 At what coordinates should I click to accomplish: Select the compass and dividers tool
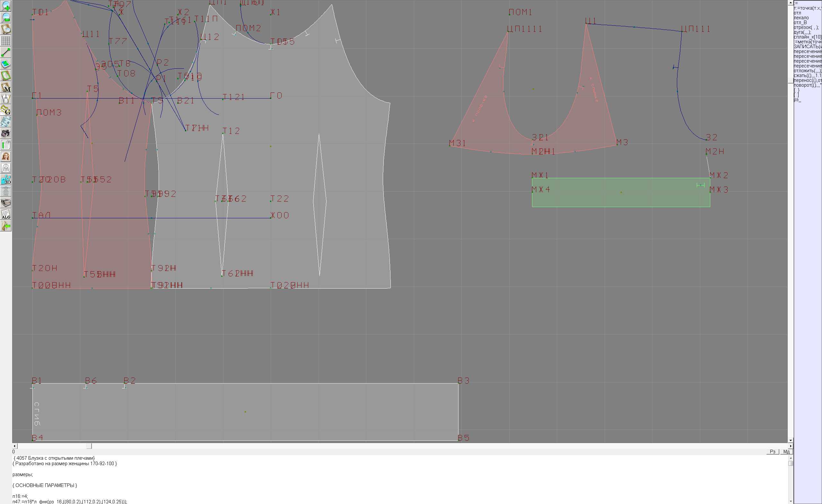(x=6, y=99)
